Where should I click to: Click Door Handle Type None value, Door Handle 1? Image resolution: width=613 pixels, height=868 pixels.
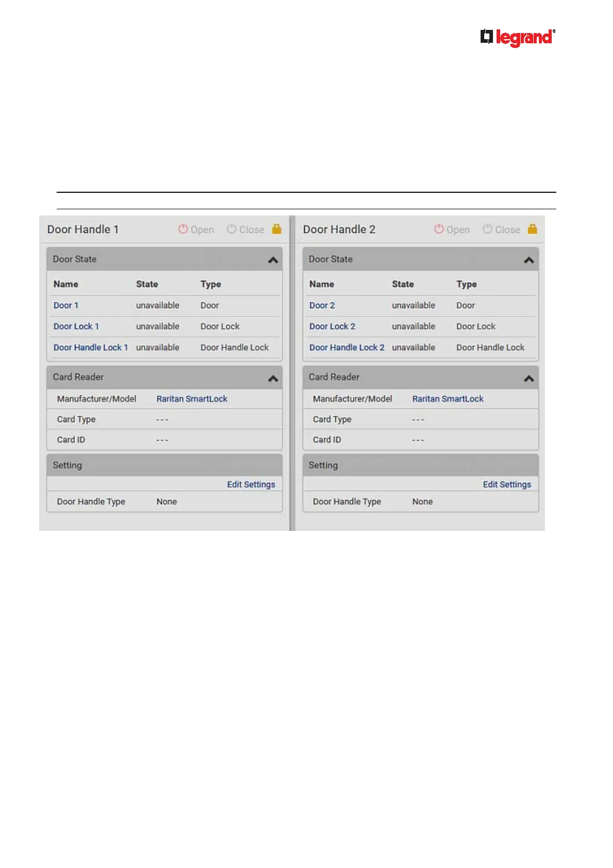tap(166, 502)
